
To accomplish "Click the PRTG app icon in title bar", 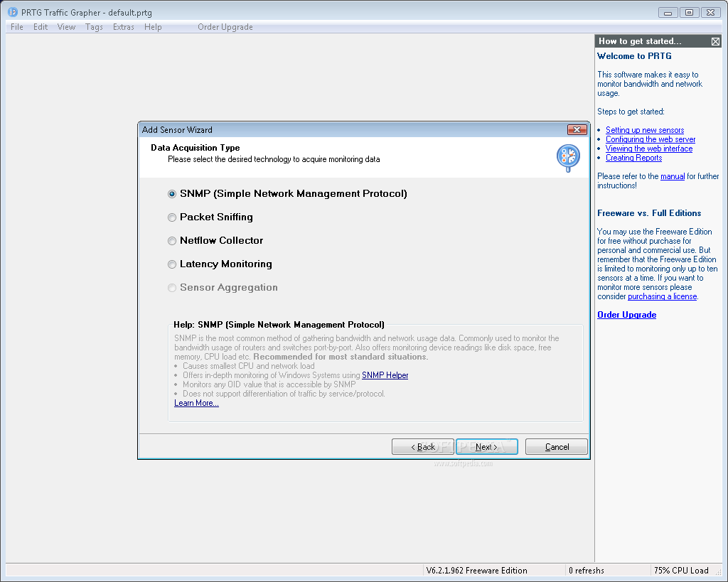I will [x=13, y=13].
